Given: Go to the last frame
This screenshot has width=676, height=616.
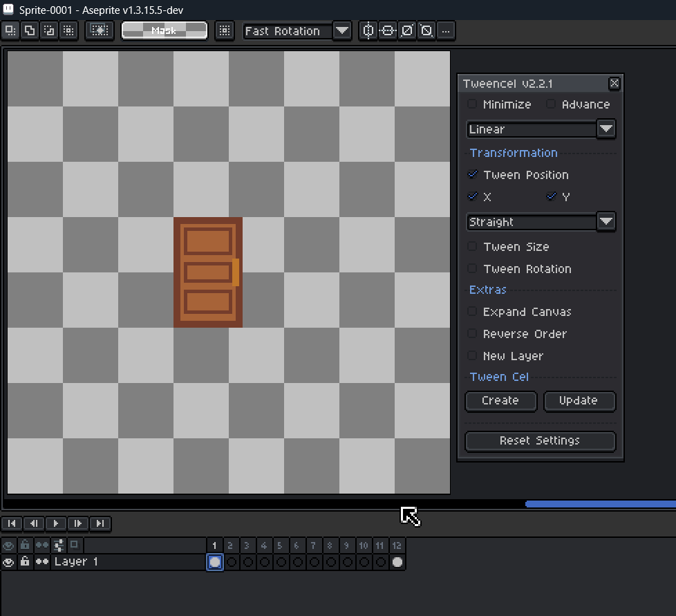Looking at the screenshot, I should [100, 523].
